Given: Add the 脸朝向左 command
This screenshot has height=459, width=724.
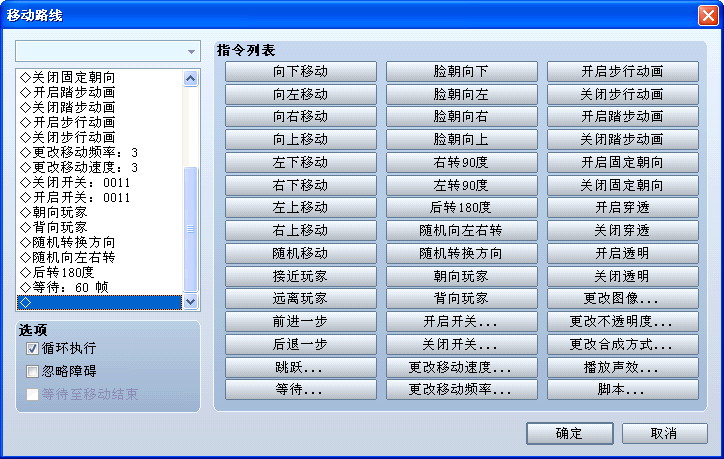Looking at the screenshot, I should coord(462,94).
